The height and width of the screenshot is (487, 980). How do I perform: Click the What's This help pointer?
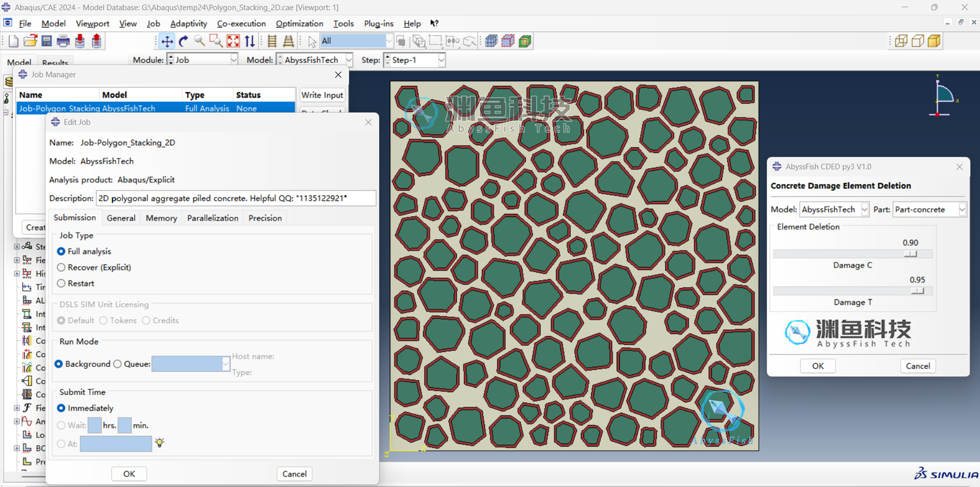tap(434, 23)
